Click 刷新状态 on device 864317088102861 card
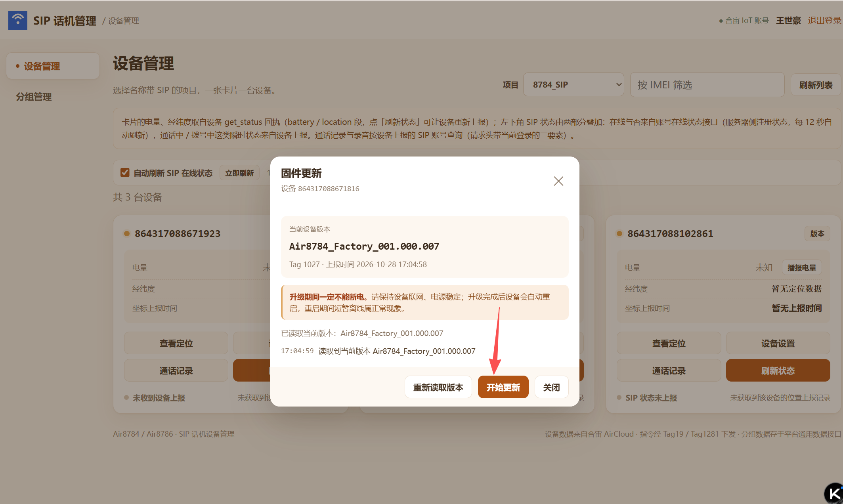 click(778, 370)
